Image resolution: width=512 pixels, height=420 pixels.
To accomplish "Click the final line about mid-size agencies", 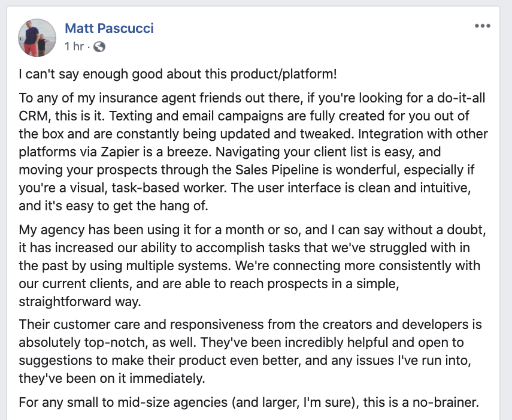I will [249, 403].
